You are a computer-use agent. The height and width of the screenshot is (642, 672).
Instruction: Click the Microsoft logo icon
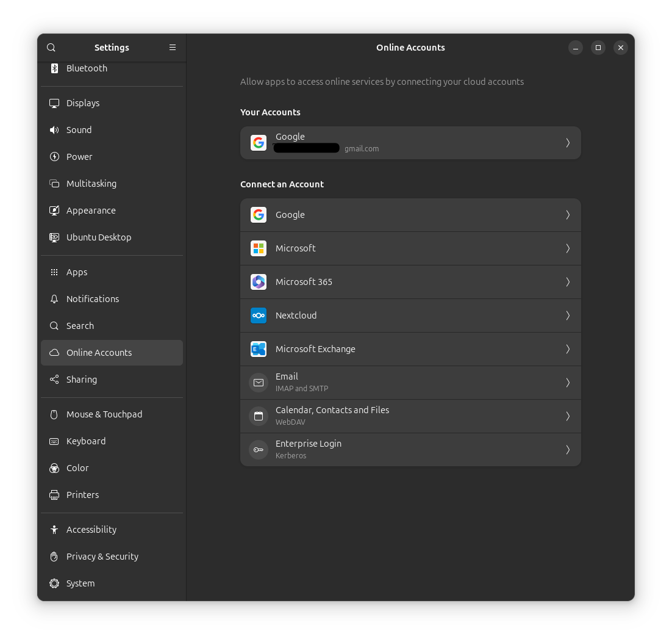coord(259,248)
